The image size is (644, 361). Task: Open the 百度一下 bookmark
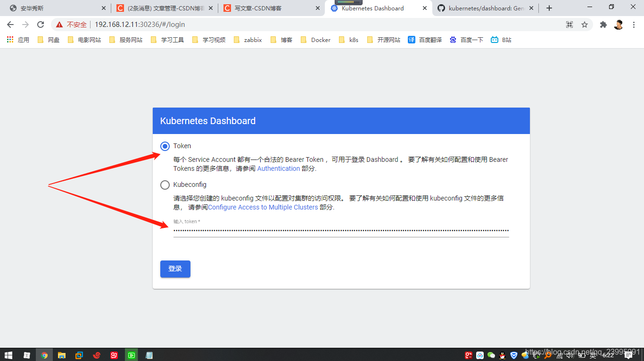pos(467,40)
